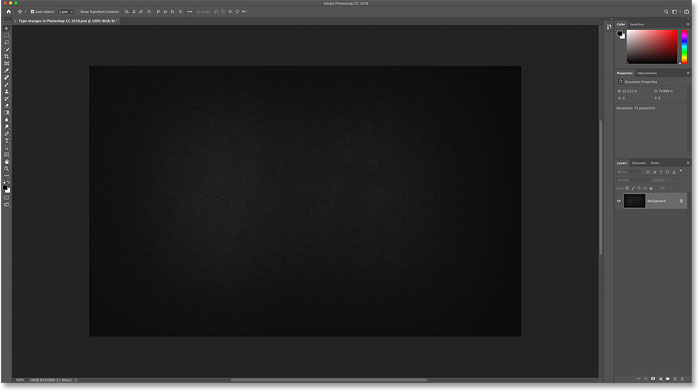The width and height of the screenshot is (700, 392).
Task: Select the Zoom tool in the toolbar
Action: pos(7,169)
